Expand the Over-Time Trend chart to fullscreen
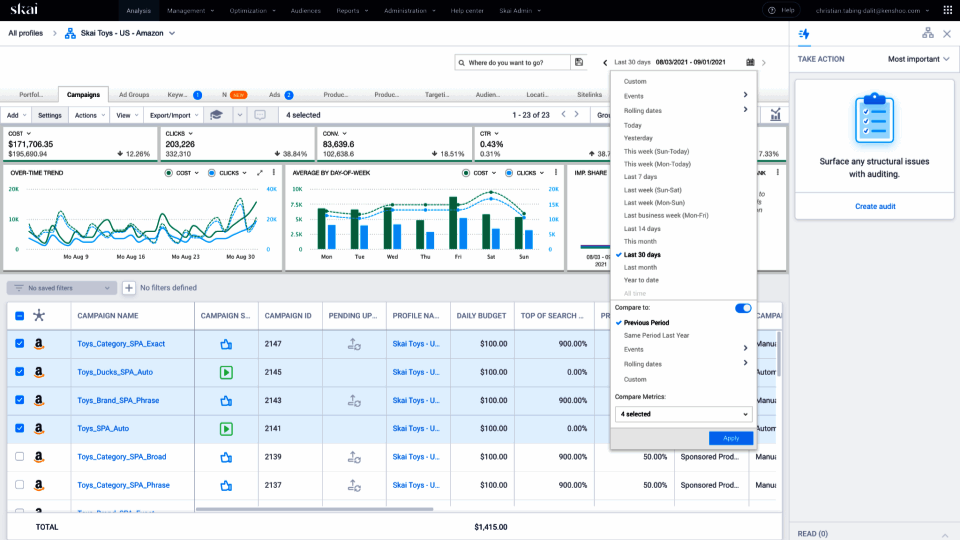The width and height of the screenshot is (960, 540). 260,173
